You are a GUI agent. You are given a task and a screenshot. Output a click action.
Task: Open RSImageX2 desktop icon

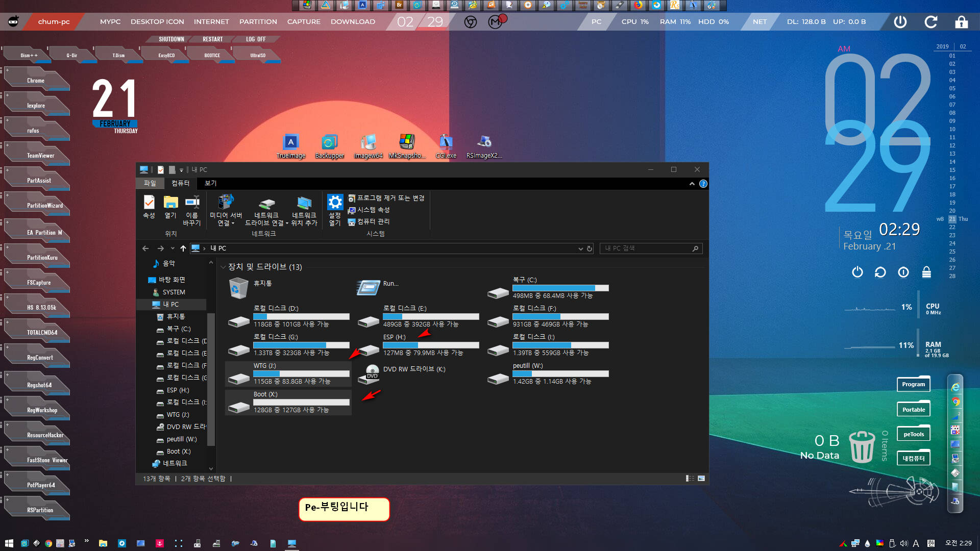(x=484, y=146)
